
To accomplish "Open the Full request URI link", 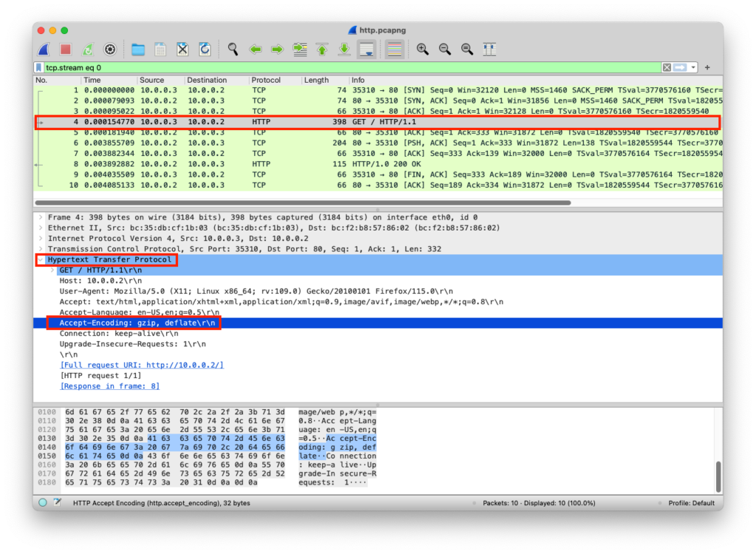I will [142, 365].
